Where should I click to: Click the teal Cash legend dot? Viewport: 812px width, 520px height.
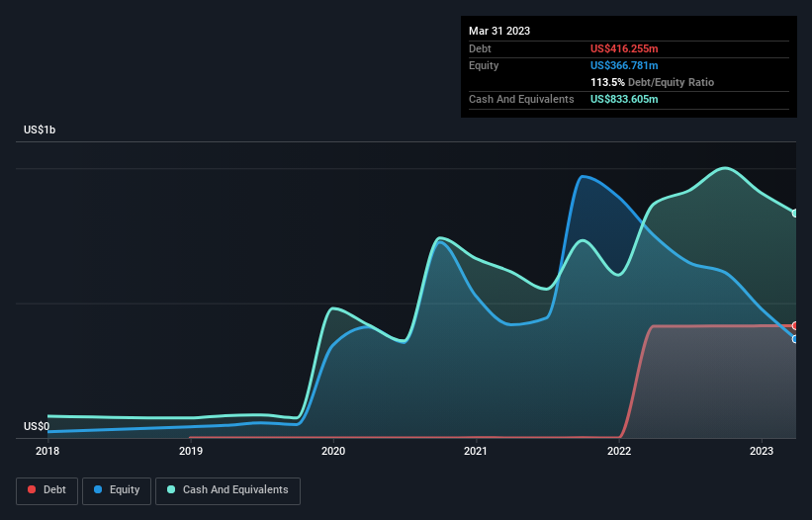171,489
